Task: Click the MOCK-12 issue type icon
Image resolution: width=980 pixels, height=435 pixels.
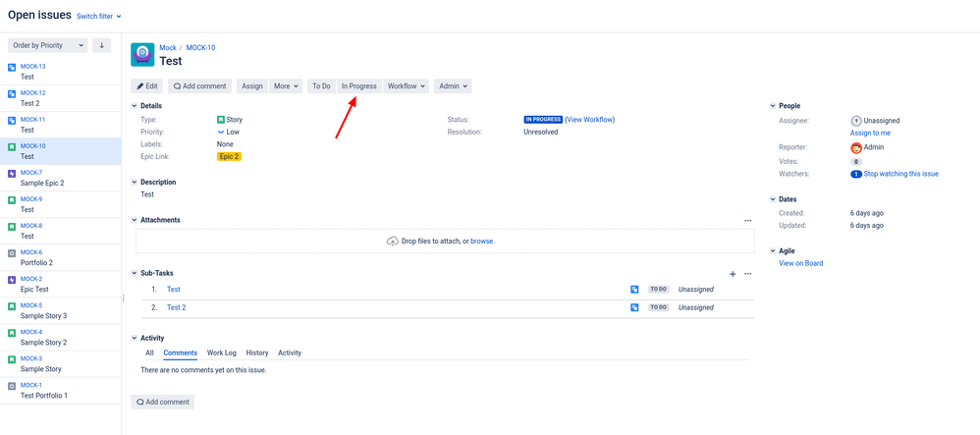Action: (11, 94)
